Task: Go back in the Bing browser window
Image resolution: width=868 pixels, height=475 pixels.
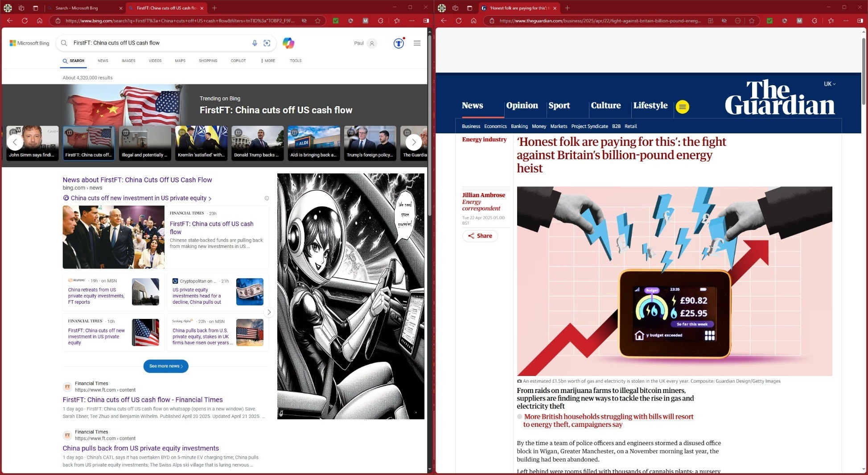Action: pyautogui.click(x=10, y=21)
